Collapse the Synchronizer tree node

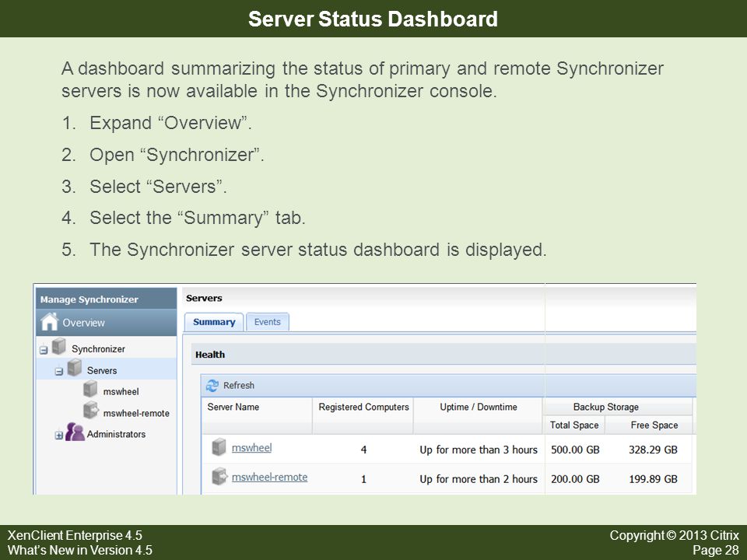(x=44, y=350)
